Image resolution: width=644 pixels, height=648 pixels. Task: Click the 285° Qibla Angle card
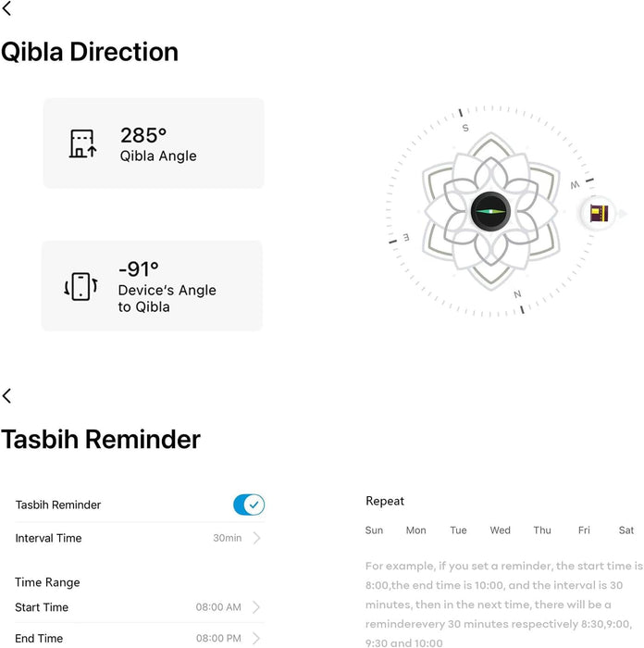[x=154, y=143]
